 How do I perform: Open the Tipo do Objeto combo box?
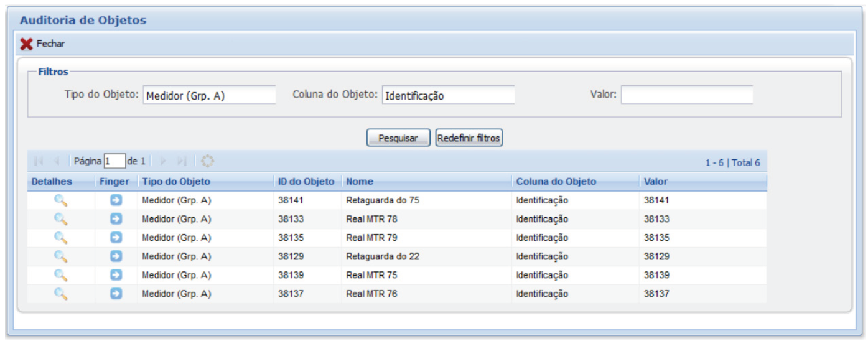coord(209,95)
